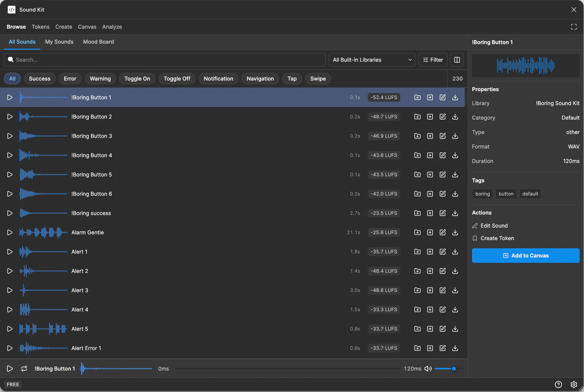The image size is (584, 392).
Task: Select the Tap category chip
Action: pyautogui.click(x=292, y=79)
